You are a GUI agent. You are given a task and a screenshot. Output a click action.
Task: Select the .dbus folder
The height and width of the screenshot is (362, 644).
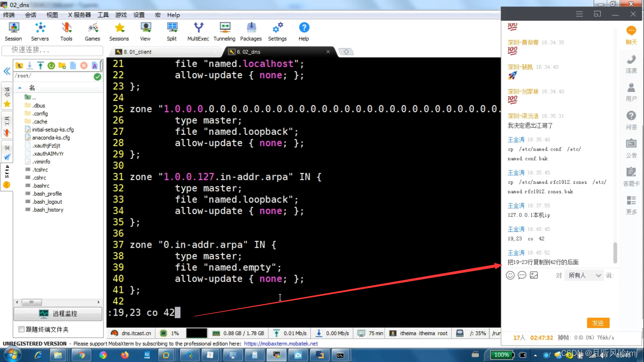click(39, 106)
